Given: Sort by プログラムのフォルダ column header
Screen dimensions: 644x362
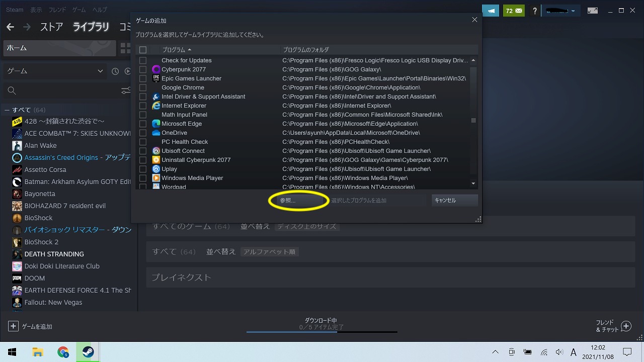Looking at the screenshot, I should point(306,50).
